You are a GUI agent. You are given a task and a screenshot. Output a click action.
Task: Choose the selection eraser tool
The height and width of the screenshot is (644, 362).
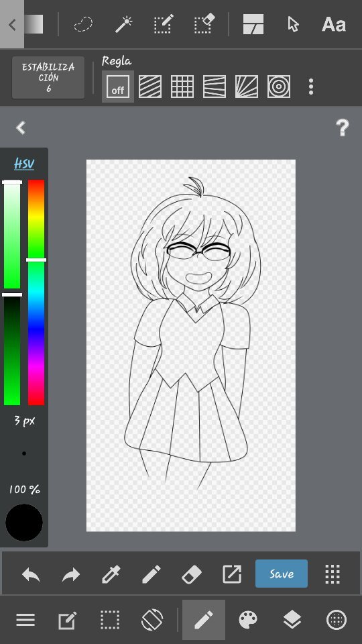click(204, 24)
